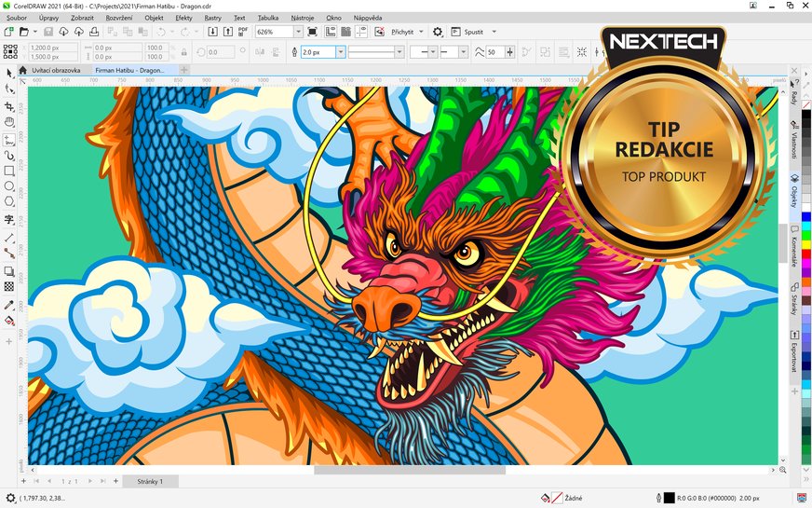This screenshot has height=508, width=812.
Task: Open the Stránky 1 page tab
Action: (x=151, y=481)
